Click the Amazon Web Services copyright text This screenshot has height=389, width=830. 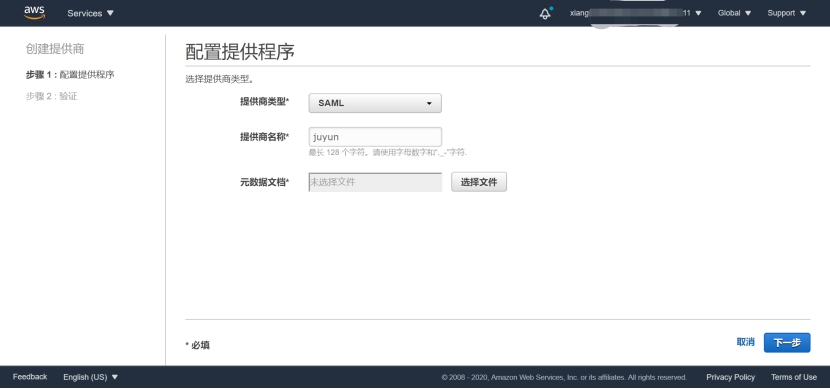pyautogui.click(x=564, y=377)
